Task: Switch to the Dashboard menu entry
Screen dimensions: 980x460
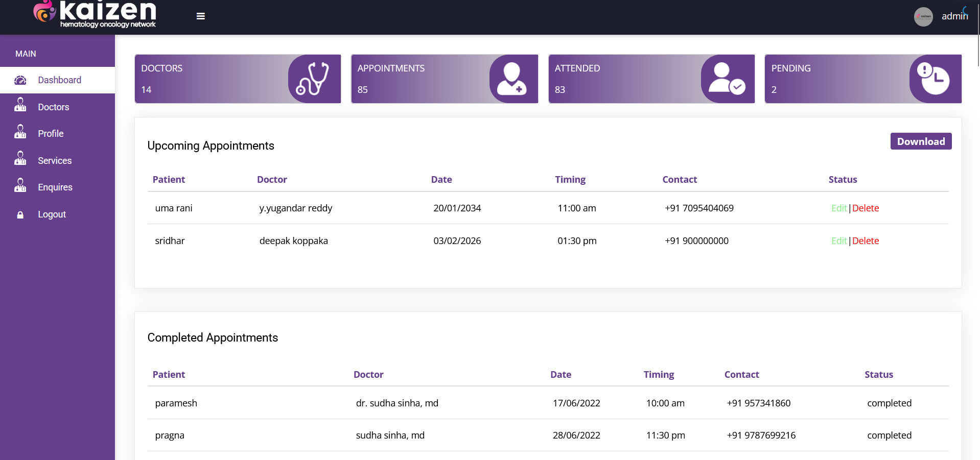Action: click(59, 80)
